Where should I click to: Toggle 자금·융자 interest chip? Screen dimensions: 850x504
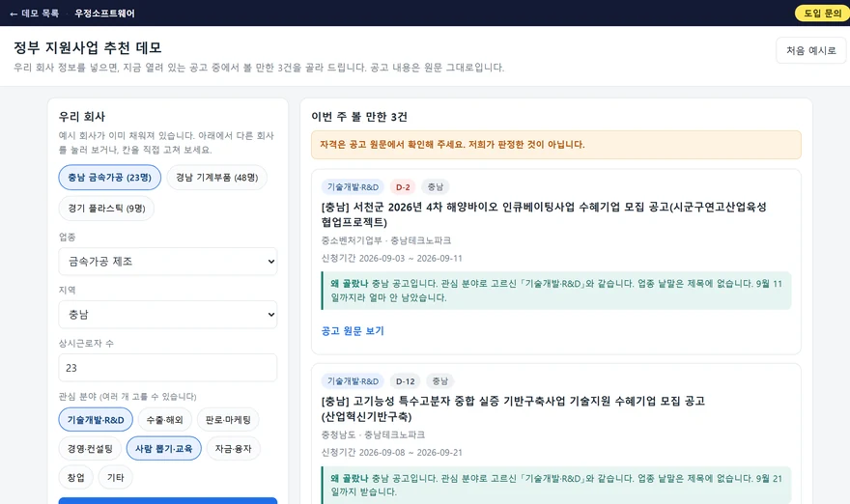pos(233,448)
